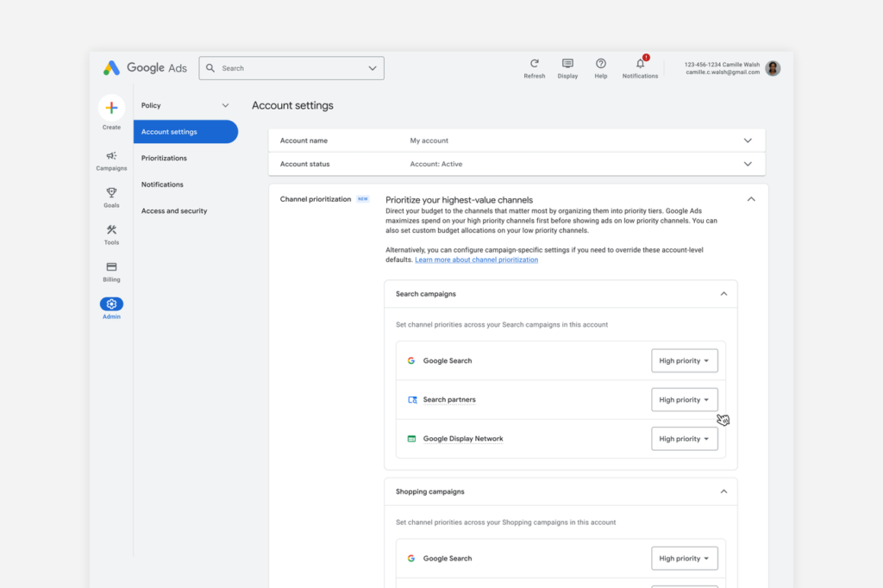Follow Learn more about channel prioritization link
The image size is (883, 588).
pos(476,260)
